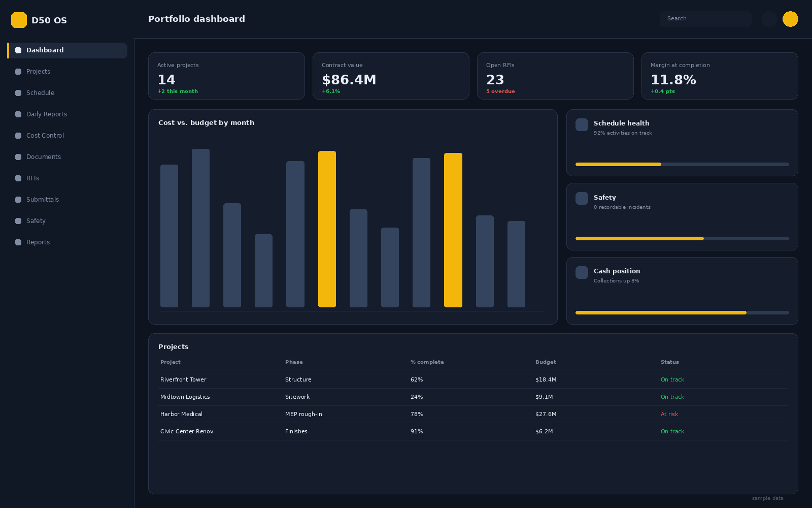Click the RFIs sidebar icon
Viewport: 812px width, 508px height.
(x=18, y=178)
